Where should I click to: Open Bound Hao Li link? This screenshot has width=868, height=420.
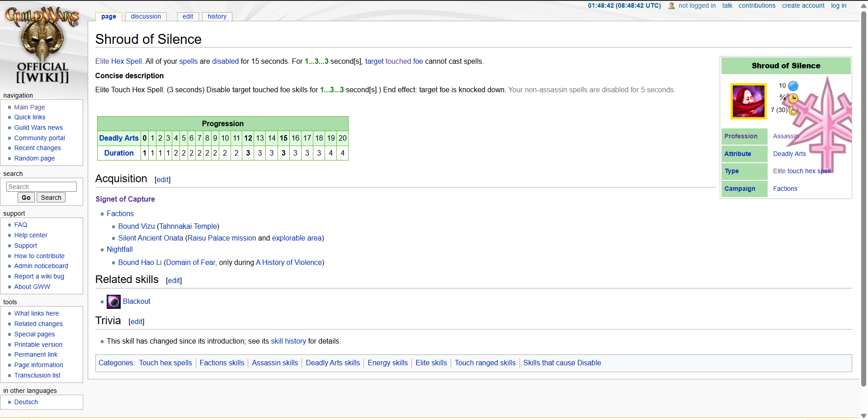point(140,263)
